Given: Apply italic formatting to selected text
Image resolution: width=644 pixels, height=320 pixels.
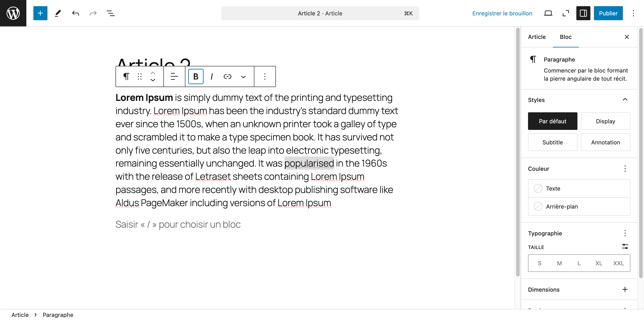Looking at the screenshot, I should point(212,76).
